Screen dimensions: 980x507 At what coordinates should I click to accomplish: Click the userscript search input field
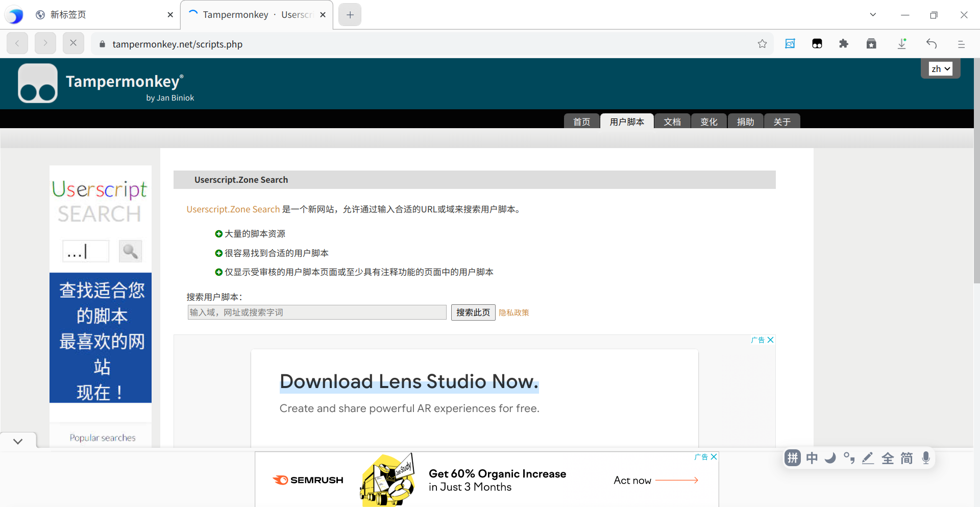pyautogui.click(x=316, y=312)
